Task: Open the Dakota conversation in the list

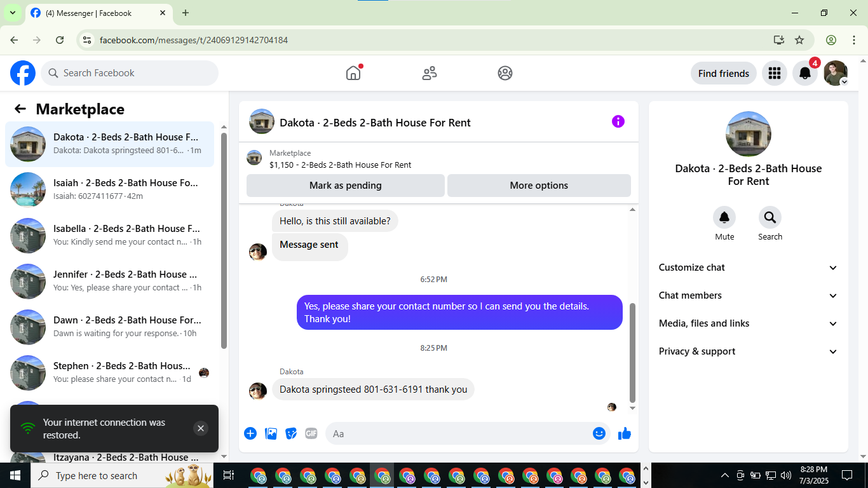Action: tap(110, 144)
